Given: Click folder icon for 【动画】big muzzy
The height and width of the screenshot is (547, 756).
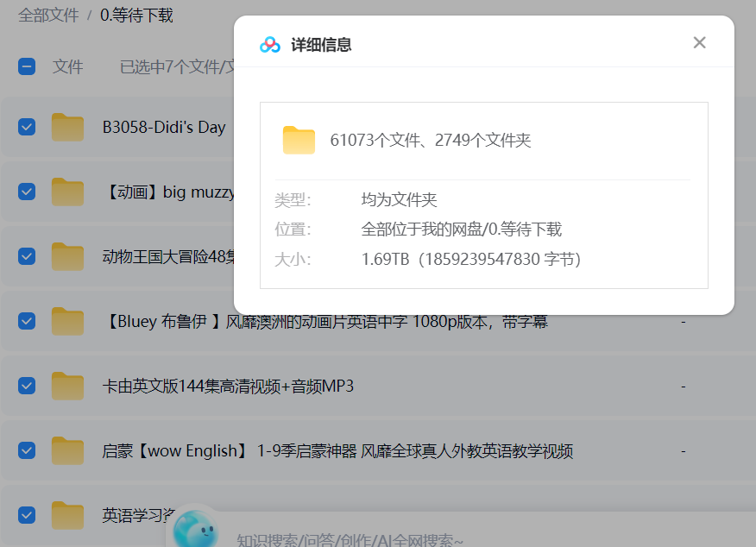Looking at the screenshot, I should pyautogui.click(x=67, y=192).
